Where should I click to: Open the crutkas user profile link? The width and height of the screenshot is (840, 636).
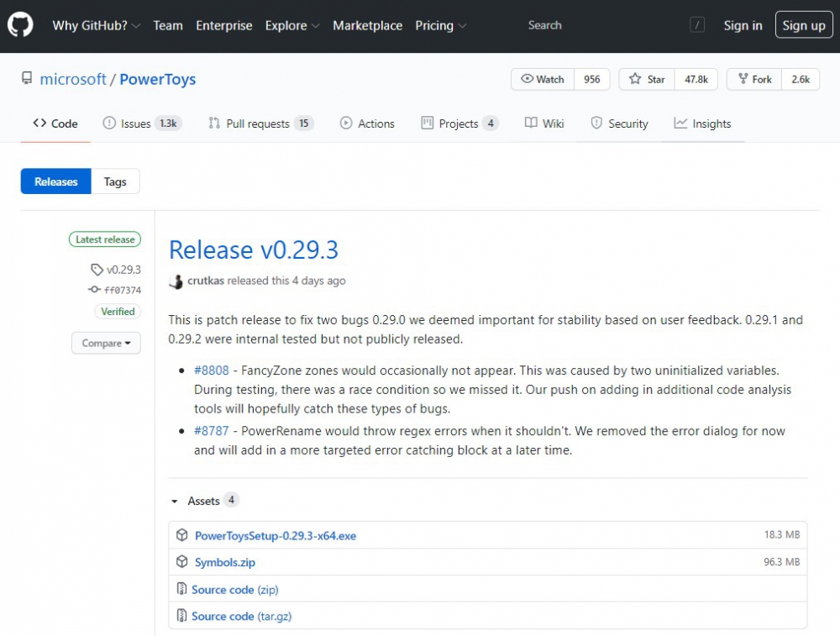point(206,281)
